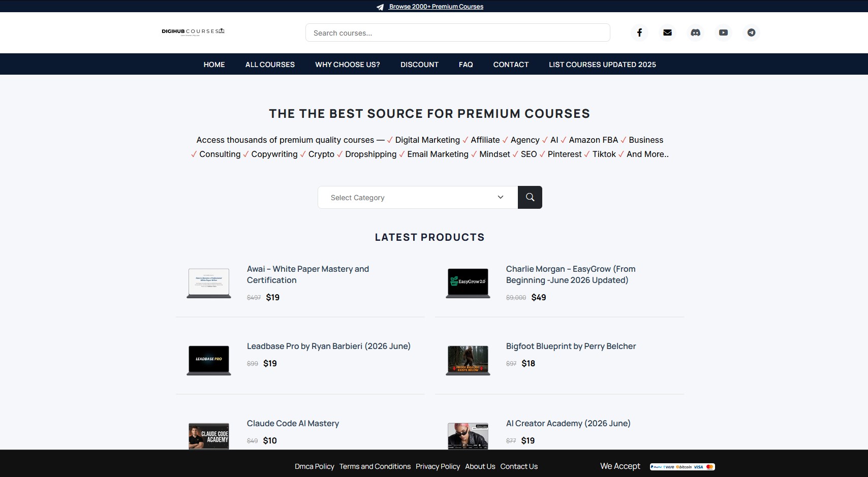Screen dimensions: 868x477
Task: Open AI Creator Academy (2026 June) title
Action: [x=568, y=423]
